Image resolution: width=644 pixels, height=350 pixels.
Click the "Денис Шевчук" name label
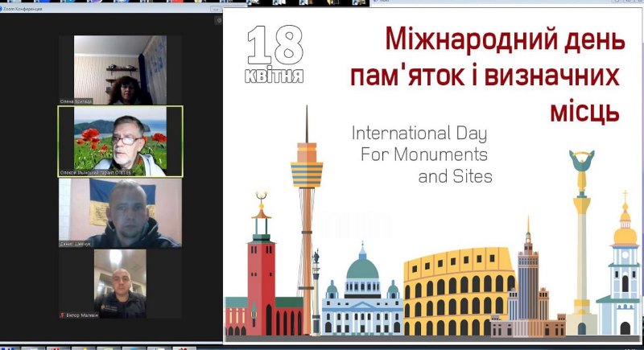(x=76, y=244)
